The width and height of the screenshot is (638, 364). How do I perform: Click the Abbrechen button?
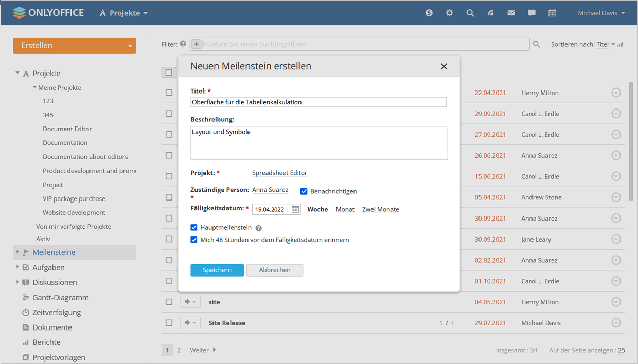click(x=275, y=270)
